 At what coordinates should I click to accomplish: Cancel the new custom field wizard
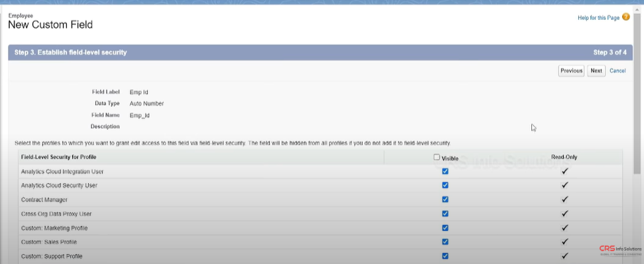pos(617,71)
